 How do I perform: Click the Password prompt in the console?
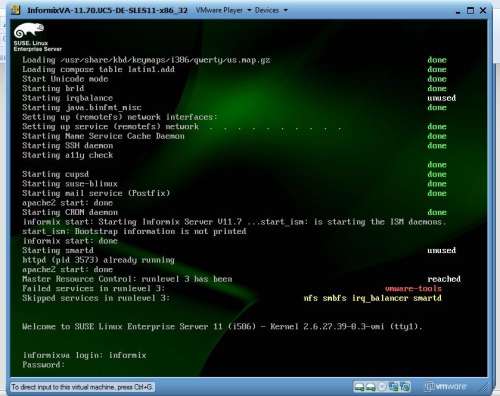pyautogui.click(x=43, y=365)
